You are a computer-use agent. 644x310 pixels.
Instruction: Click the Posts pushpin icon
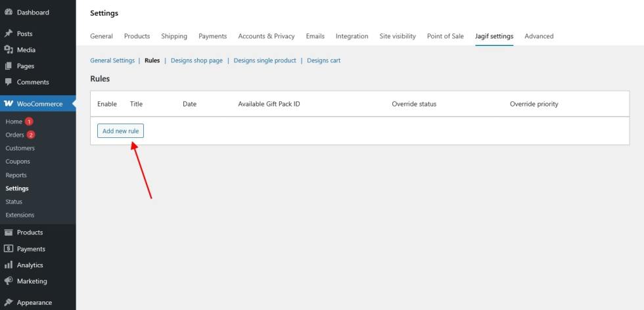pos(9,33)
